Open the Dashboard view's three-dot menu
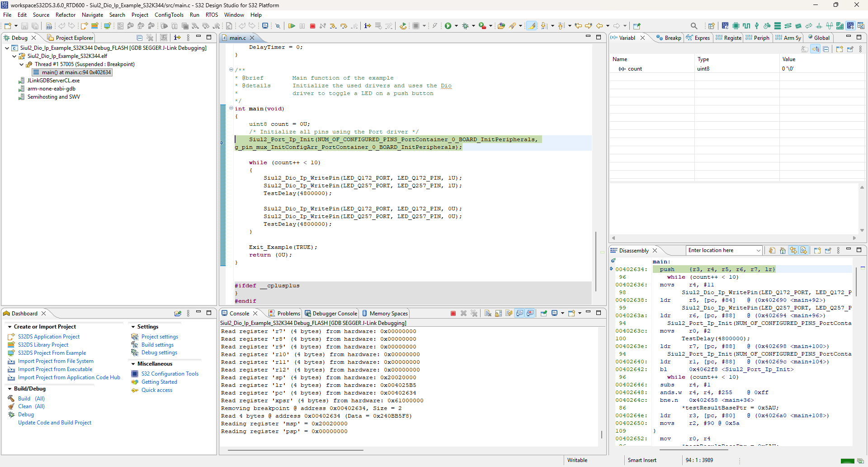This screenshot has height=467, width=868. (188, 313)
